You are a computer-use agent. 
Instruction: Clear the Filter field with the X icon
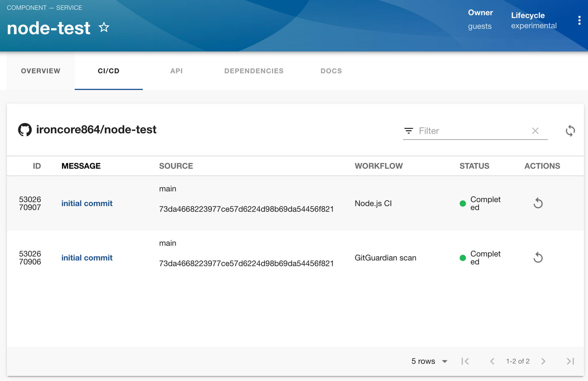pos(535,131)
